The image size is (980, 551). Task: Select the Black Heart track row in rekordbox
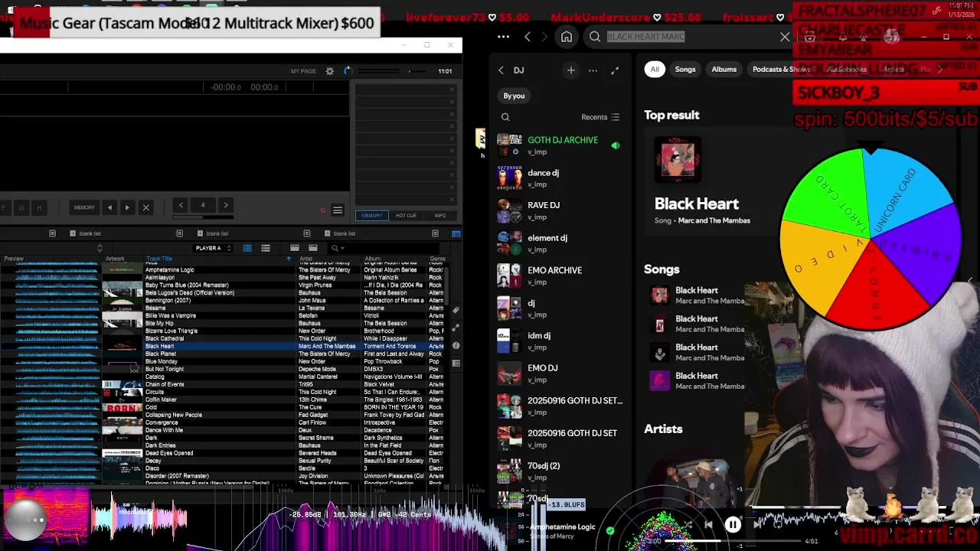(x=222, y=346)
